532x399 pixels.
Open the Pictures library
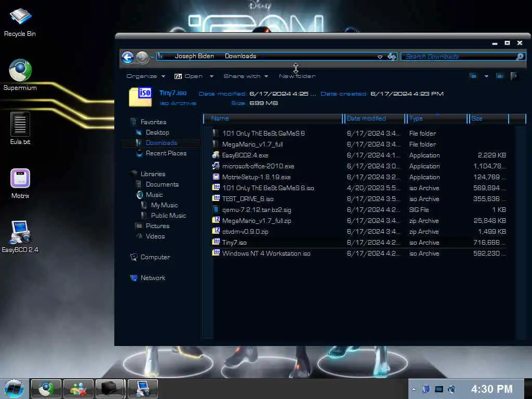157,225
